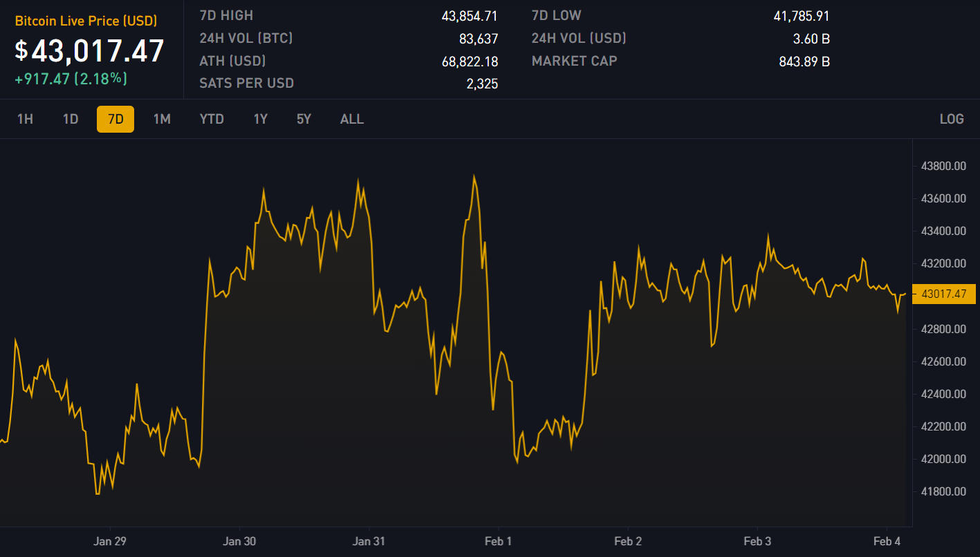The image size is (980, 557).
Task: Click the MARKET CAP value 843.89 B
Action: pos(804,62)
